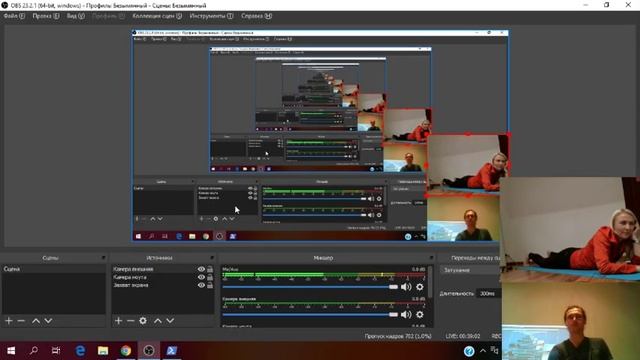Select the Сцена entry in the scenes list
640x360 pixels.
54,269
